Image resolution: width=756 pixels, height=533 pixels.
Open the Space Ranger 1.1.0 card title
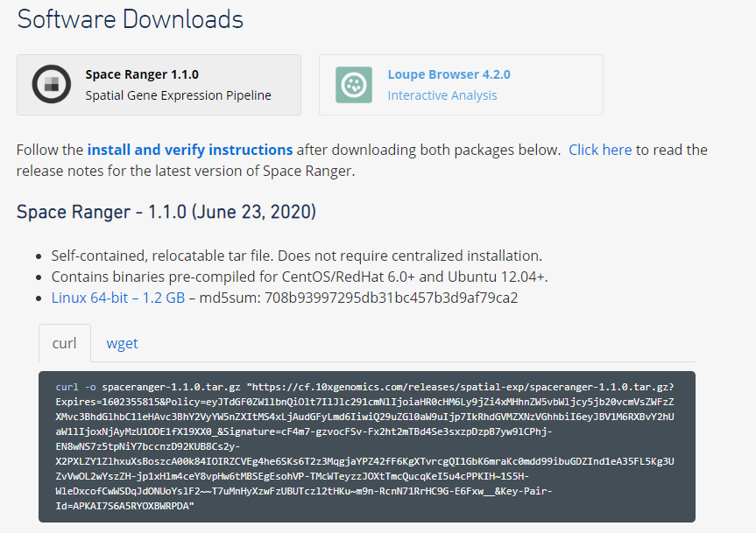tap(142, 74)
